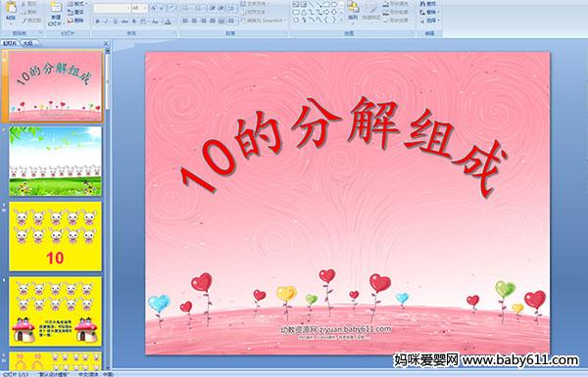588x377 pixels.
Task: Click the Arrange icon in Drawing group
Action: (353, 11)
